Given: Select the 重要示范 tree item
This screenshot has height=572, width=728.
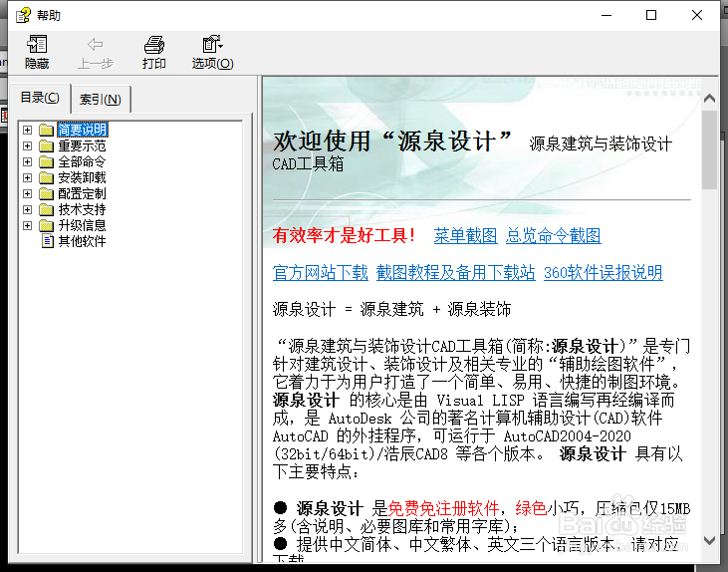Looking at the screenshot, I should click(x=83, y=145).
